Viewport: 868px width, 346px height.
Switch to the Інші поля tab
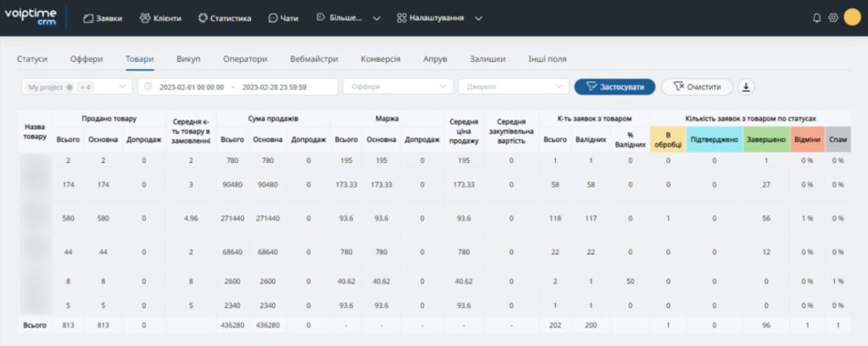tap(548, 59)
